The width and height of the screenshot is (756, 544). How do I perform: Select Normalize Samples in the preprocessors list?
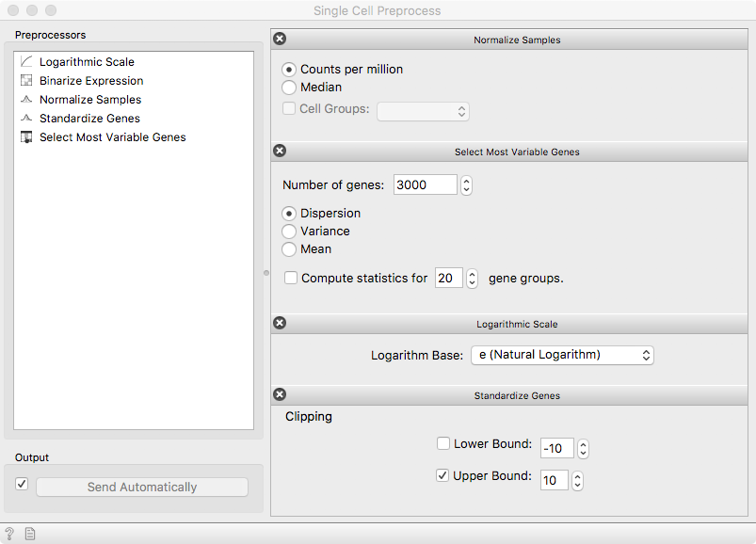click(90, 99)
